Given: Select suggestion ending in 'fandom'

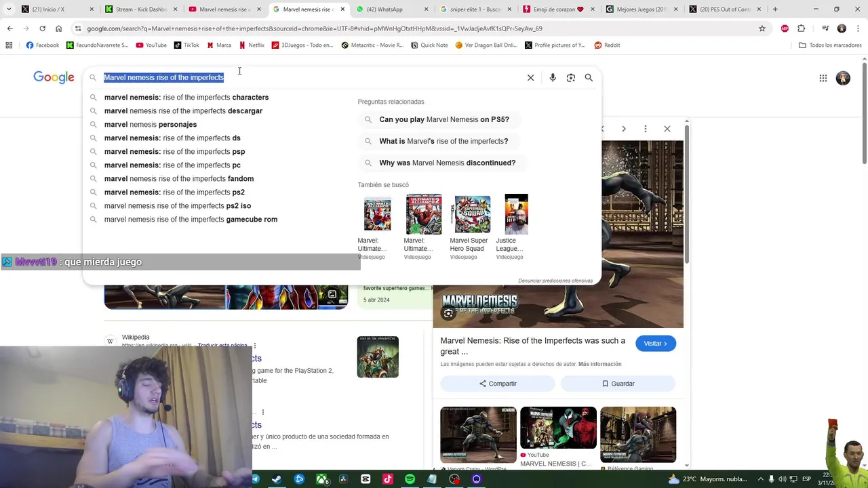Looking at the screenshot, I should click(x=179, y=179).
